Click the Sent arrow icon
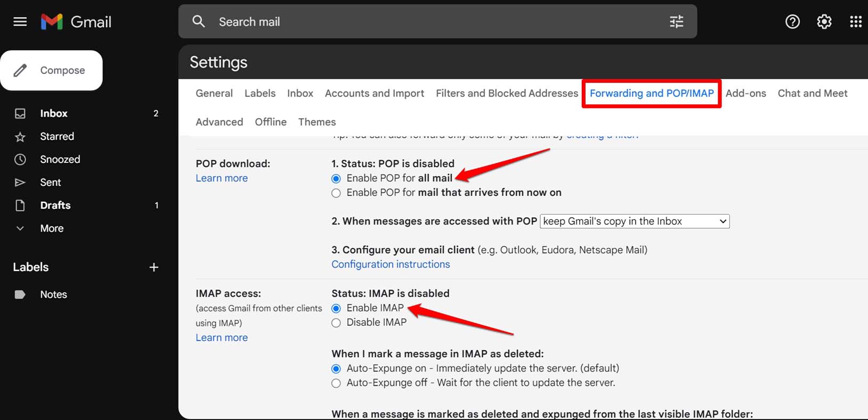Viewport: 868px width, 420px height. 20,183
